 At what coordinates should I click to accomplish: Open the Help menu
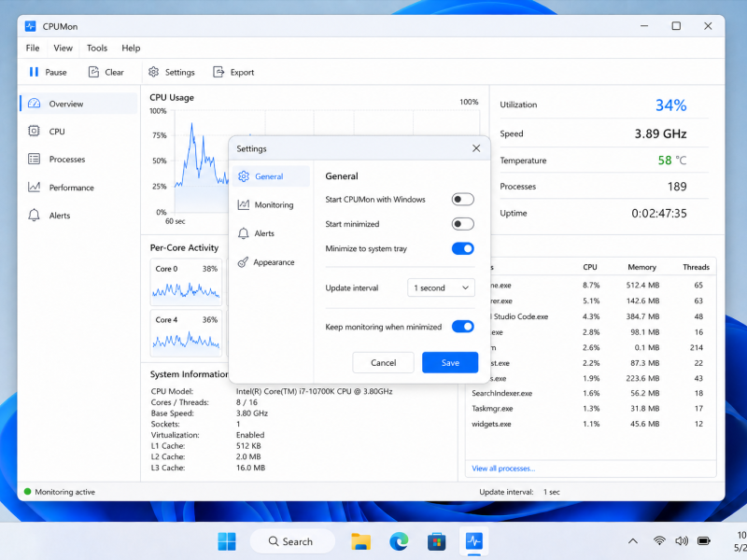pyautogui.click(x=131, y=49)
